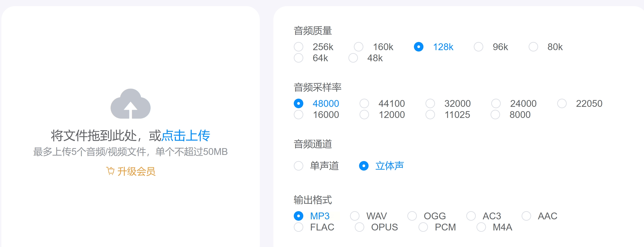Open the 点击上传 upload link
This screenshot has height=247, width=644.
tap(186, 136)
